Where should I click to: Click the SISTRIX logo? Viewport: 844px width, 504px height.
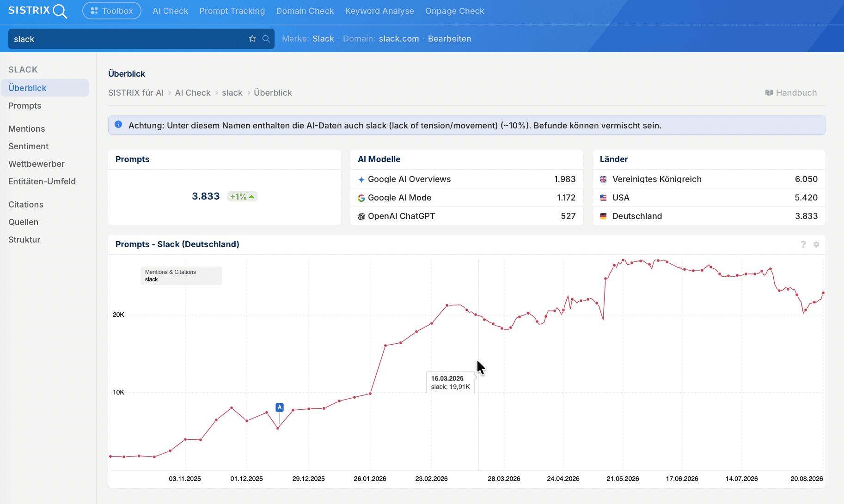click(38, 11)
